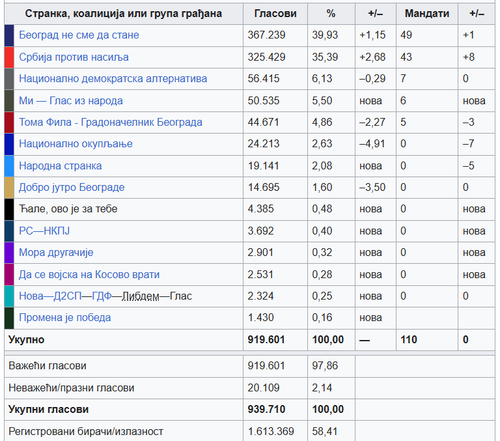Image resolution: width=500 pixels, height=441 pixels.
Task: Click the dark red swatch beside Тома Фила
Action: pos(9,122)
